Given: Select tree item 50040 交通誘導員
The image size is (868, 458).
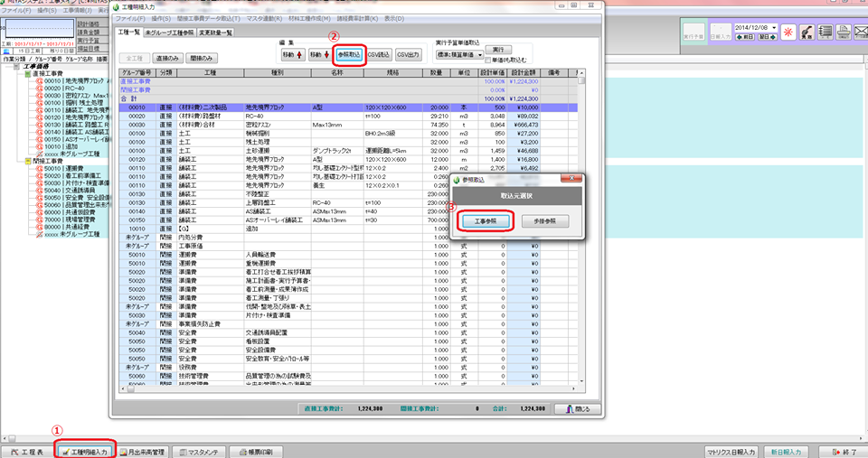Looking at the screenshot, I should tap(70, 191).
